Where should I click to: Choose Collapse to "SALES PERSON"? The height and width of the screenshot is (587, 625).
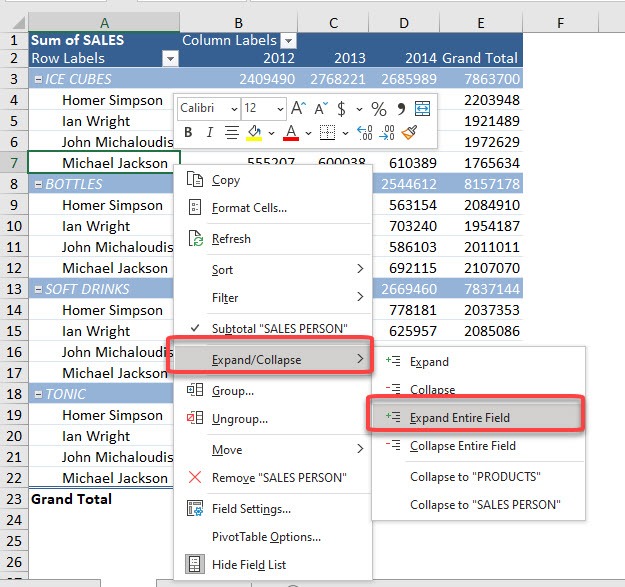(x=478, y=505)
